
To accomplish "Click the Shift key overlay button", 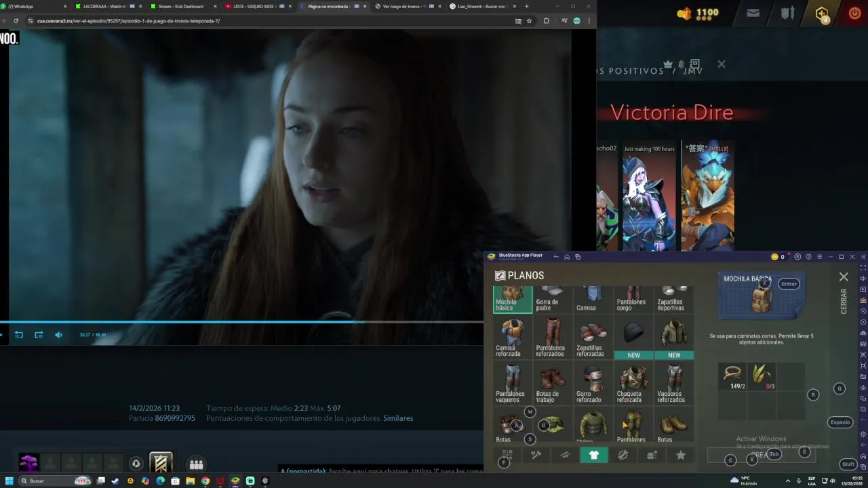I will click(848, 464).
